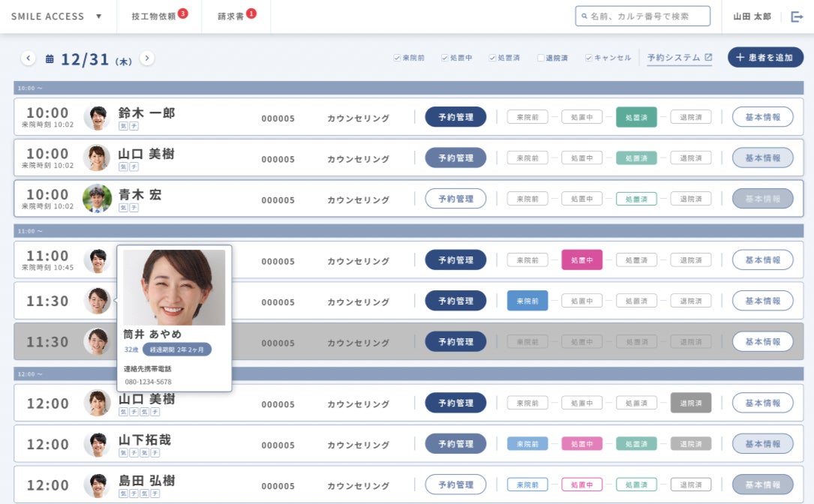The width and height of the screenshot is (814, 504).
Task: Click the avatar of 山下拓哉
Action: coord(98,444)
